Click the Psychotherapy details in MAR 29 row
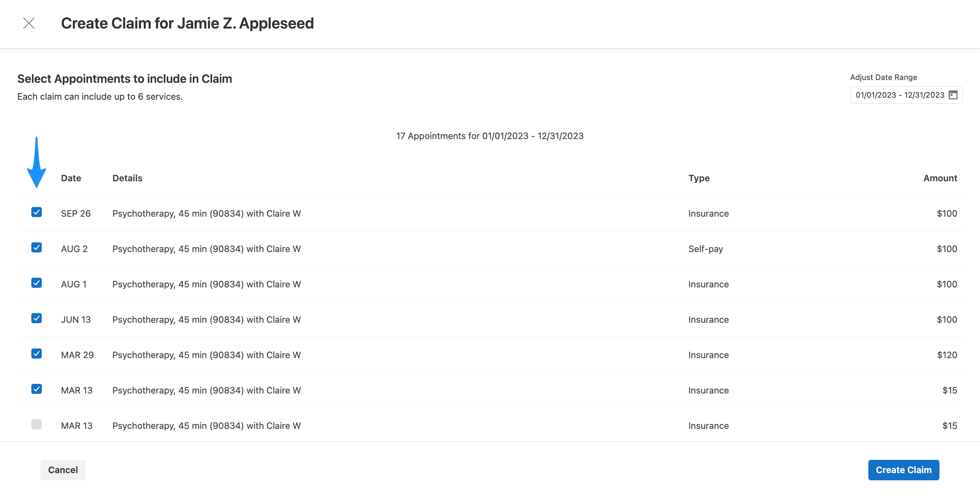980x496 pixels. [x=206, y=355]
